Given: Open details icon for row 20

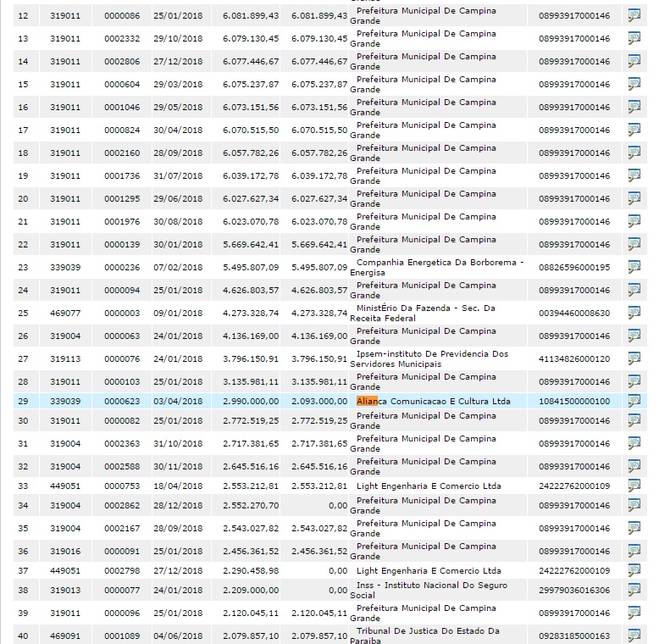Looking at the screenshot, I should tap(634, 198).
